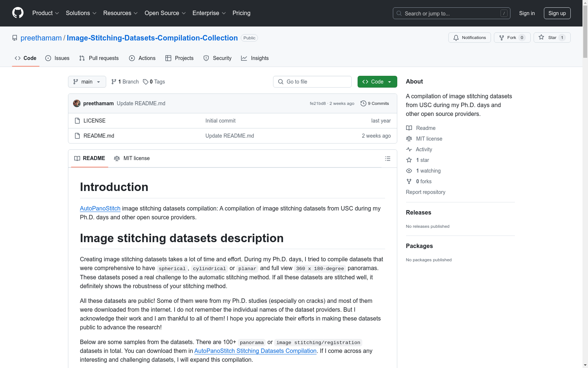Open the main branch dropdown

(x=87, y=82)
